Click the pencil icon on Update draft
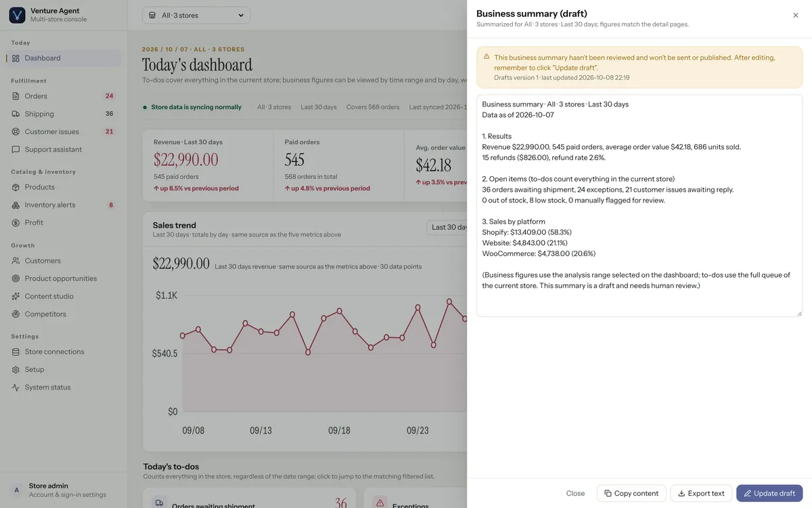 [x=747, y=493]
